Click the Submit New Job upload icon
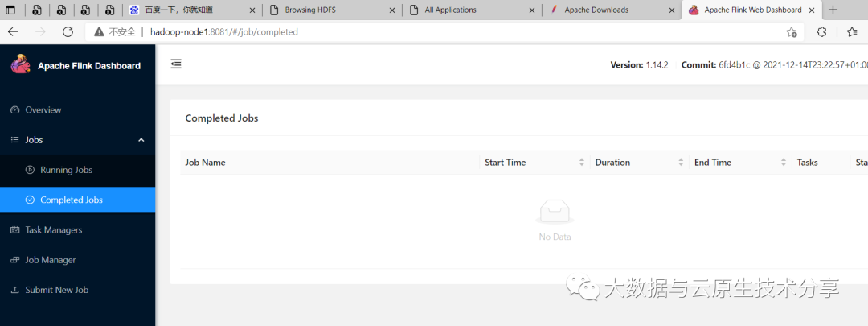 pyautogui.click(x=15, y=290)
